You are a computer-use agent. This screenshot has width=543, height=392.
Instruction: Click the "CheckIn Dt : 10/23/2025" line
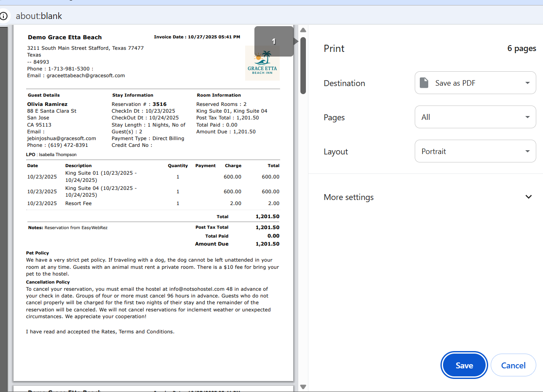[x=143, y=111]
